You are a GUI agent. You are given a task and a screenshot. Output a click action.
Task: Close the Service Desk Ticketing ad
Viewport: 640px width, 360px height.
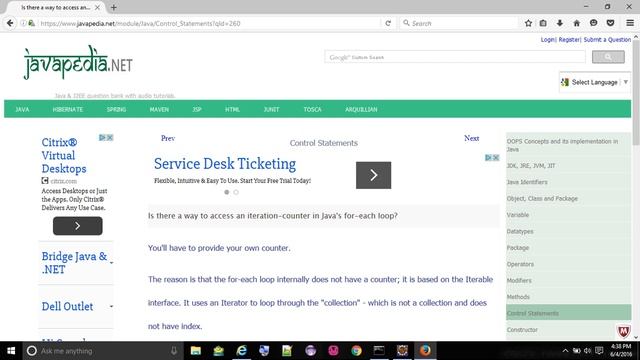[x=496, y=158]
